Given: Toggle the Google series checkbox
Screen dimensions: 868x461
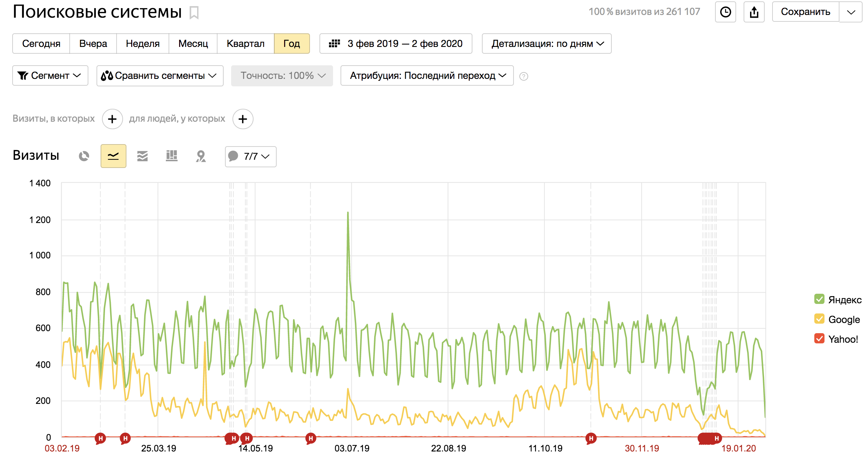Looking at the screenshot, I should tap(819, 319).
